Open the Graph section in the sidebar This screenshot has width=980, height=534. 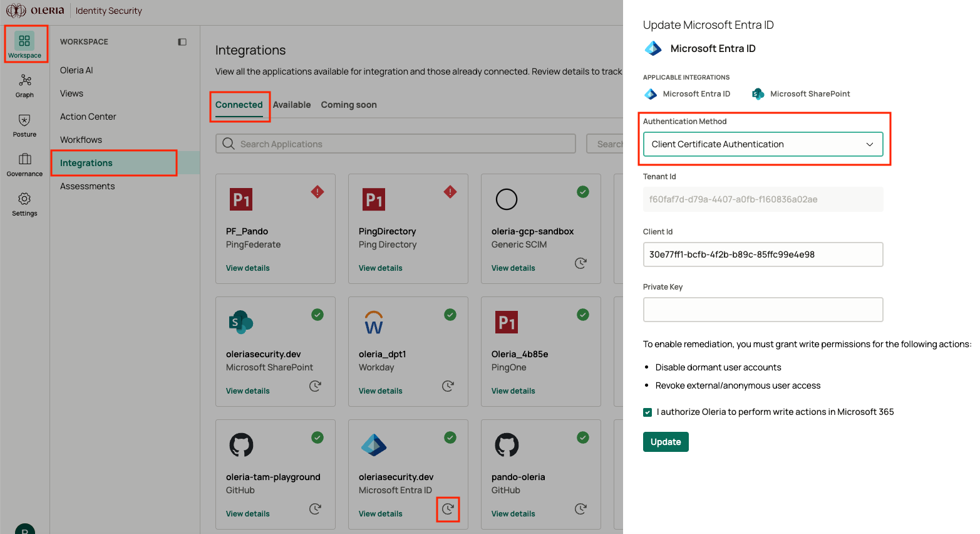[x=24, y=85]
